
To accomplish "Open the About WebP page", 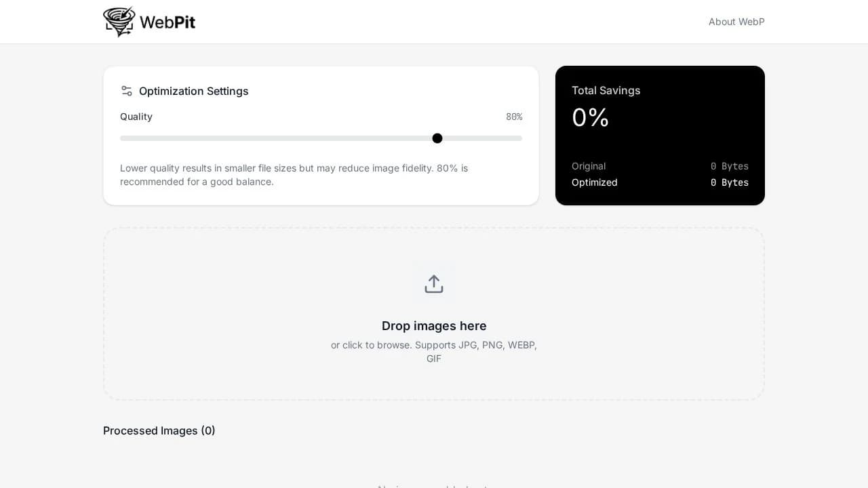I will 736,22.
